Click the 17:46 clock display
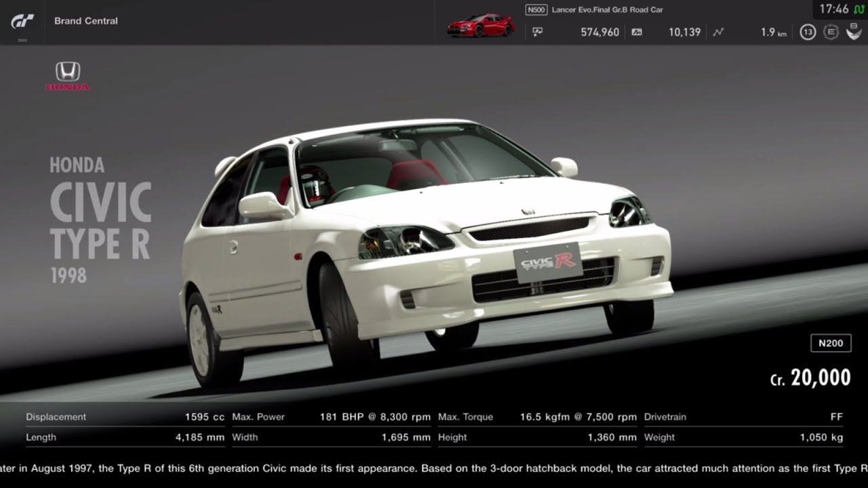The height and width of the screenshot is (488, 868). click(x=833, y=9)
